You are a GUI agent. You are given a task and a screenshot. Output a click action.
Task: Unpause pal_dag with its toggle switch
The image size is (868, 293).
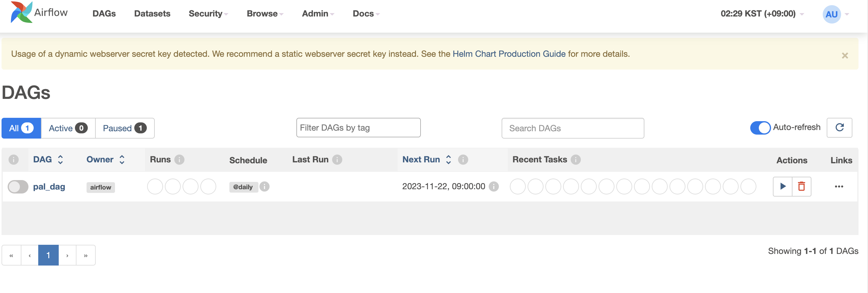(18, 187)
